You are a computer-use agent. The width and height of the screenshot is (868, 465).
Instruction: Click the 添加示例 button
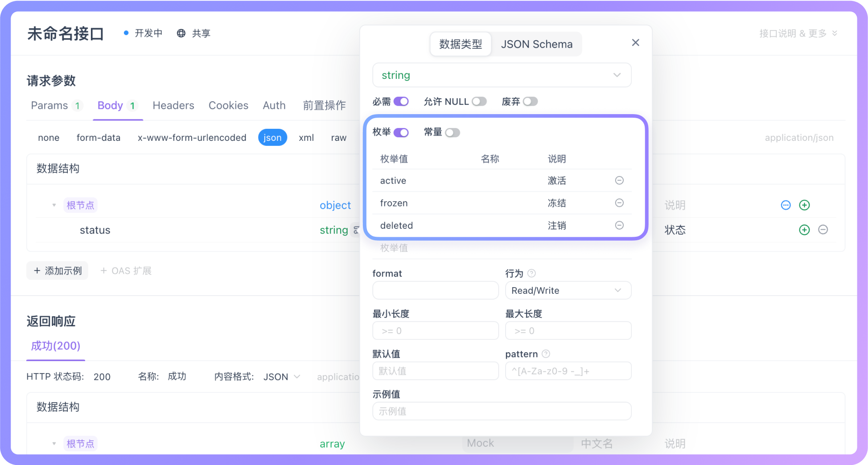[58, 271]
